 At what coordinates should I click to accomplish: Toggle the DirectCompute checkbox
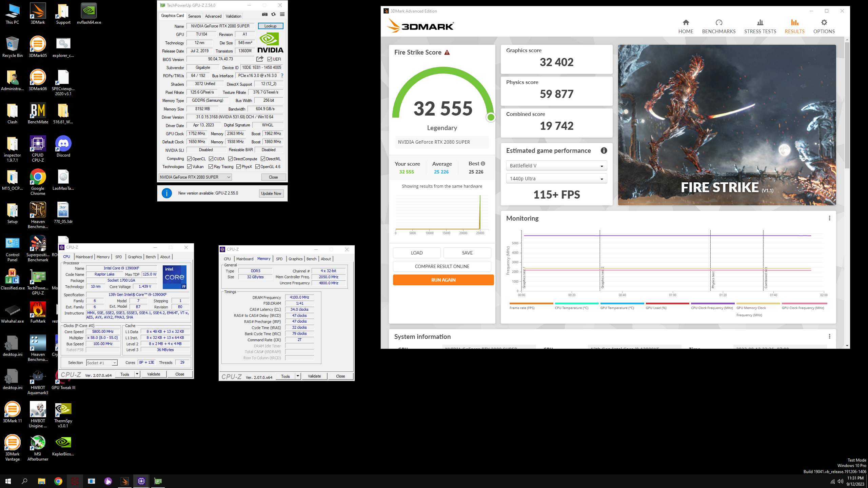point(231,159)
